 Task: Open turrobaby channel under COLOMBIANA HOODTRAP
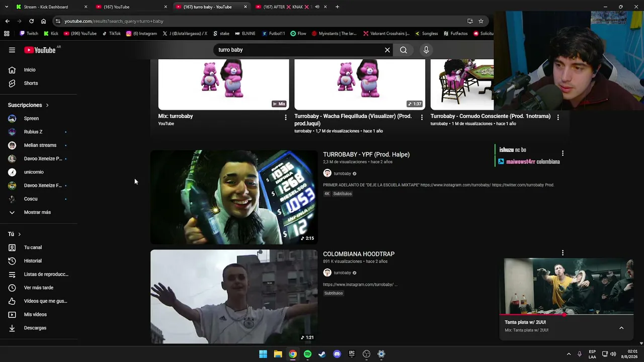tap(342, 273)
